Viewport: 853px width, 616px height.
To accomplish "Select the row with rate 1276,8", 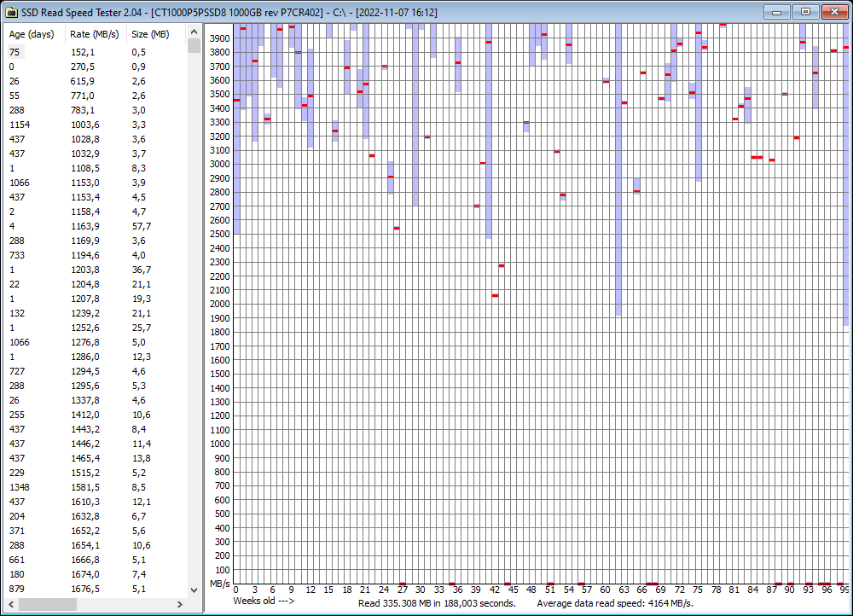I will 96,342.
